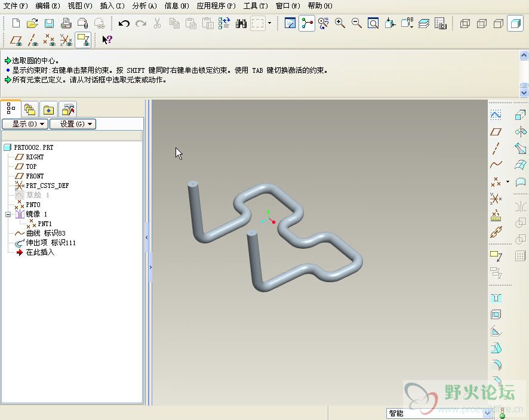Select the Zoom In magnifier
529x420 pixels.
(340, 23)
